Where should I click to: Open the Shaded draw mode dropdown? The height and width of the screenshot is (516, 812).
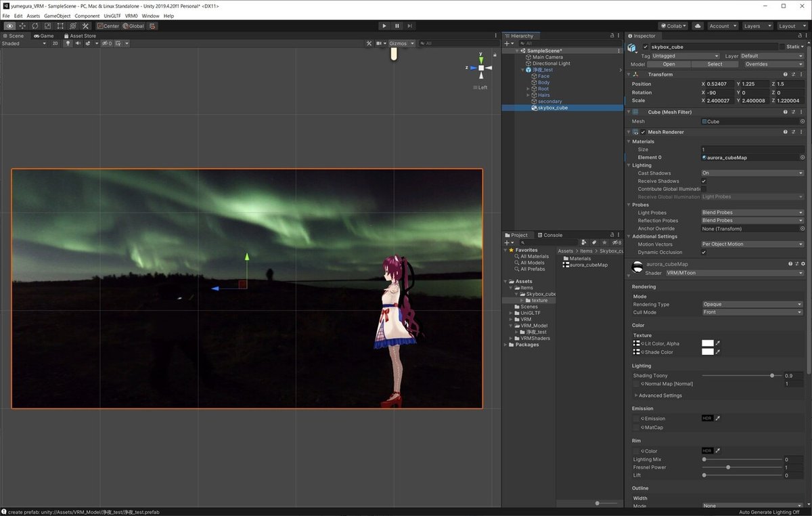pos(24,43)
